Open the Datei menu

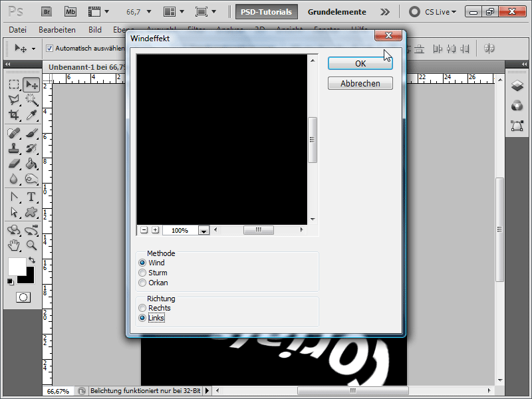18,30
